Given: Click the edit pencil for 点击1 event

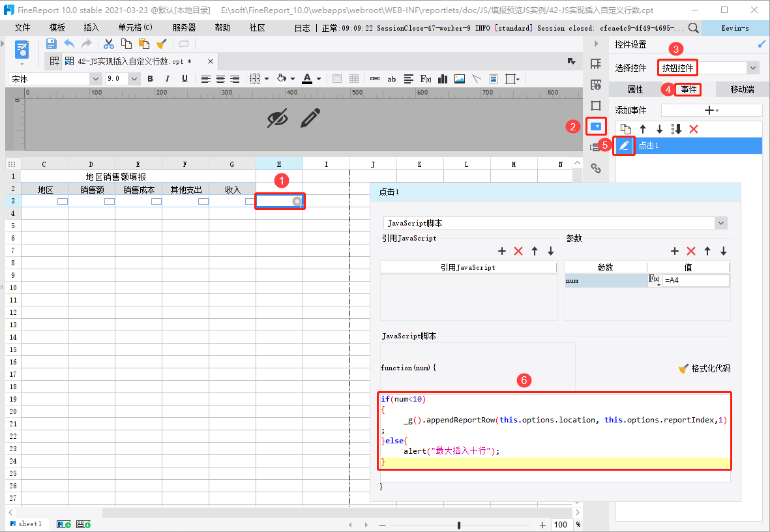Looking at the screenshot, I should [624, 146].
